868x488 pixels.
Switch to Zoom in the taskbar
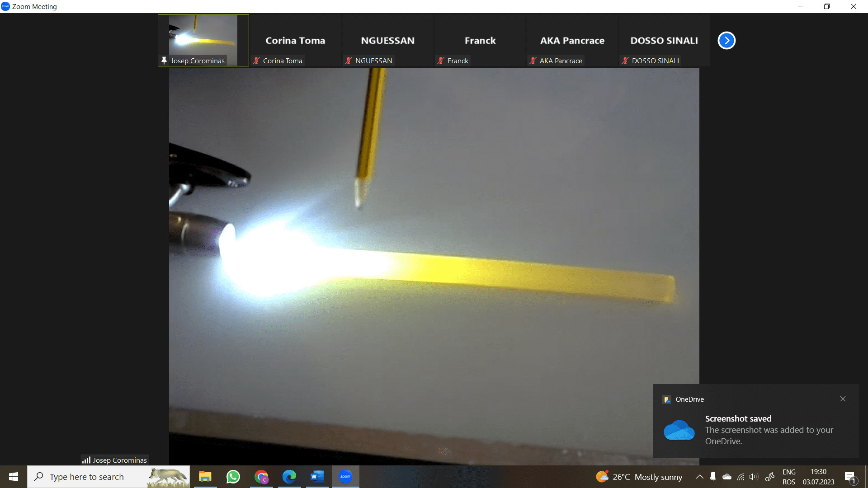point(345,477)
